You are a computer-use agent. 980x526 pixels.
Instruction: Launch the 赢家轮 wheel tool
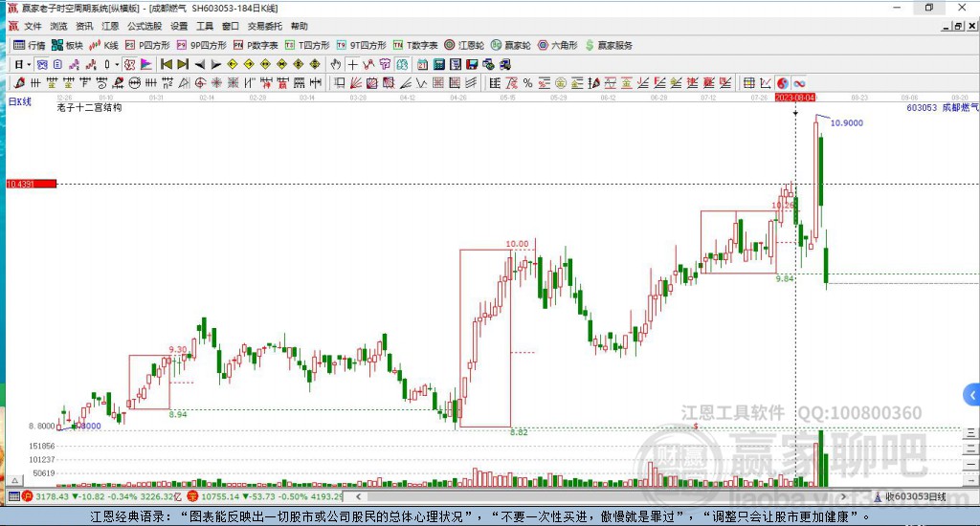point(511,45)
